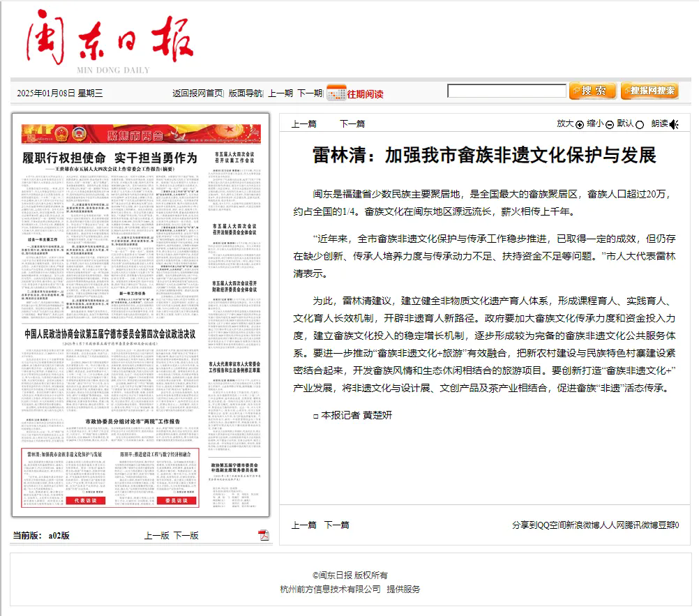The width and height of the screenshot is (699, 616).
Task: Go to 下一版 next page
Action: 186,535
